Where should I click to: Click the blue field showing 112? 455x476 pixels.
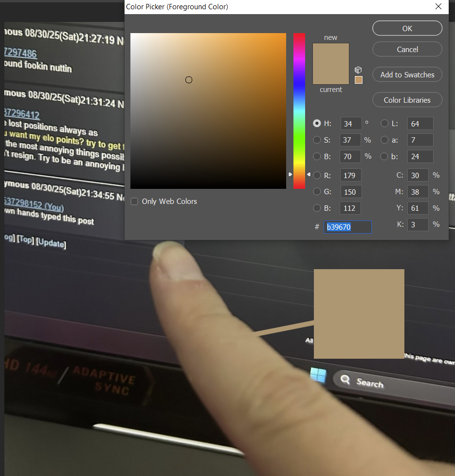tap(350, 208)
